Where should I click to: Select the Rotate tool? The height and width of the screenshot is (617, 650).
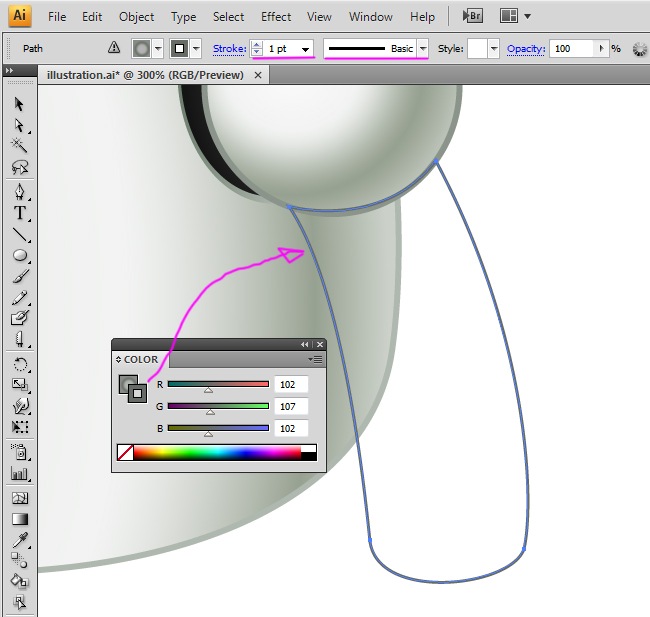pos(20,364)
